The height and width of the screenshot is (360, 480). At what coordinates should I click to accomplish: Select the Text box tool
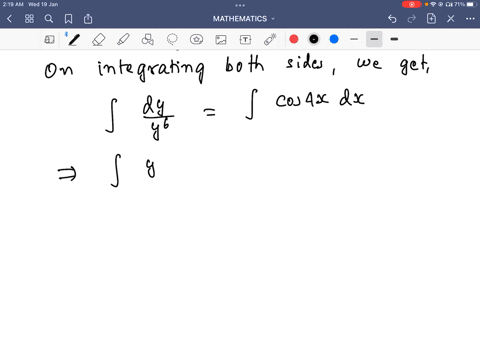[x=245, y=40]
